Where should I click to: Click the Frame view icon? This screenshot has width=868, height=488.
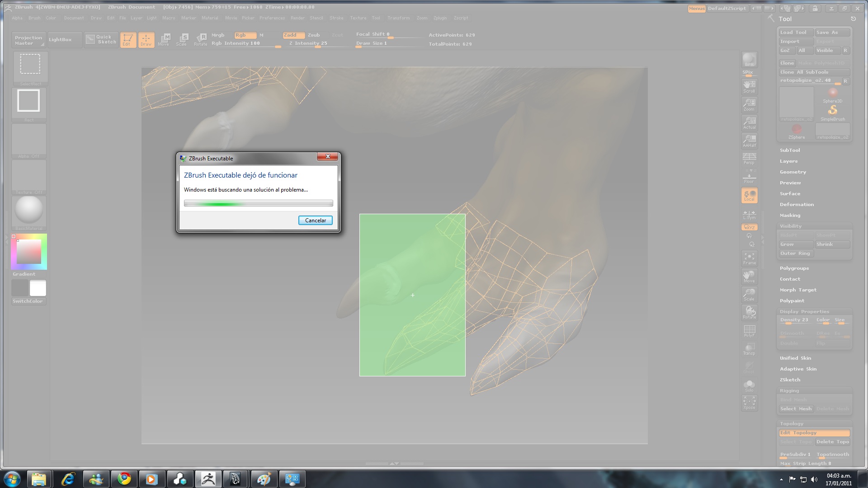749,258
